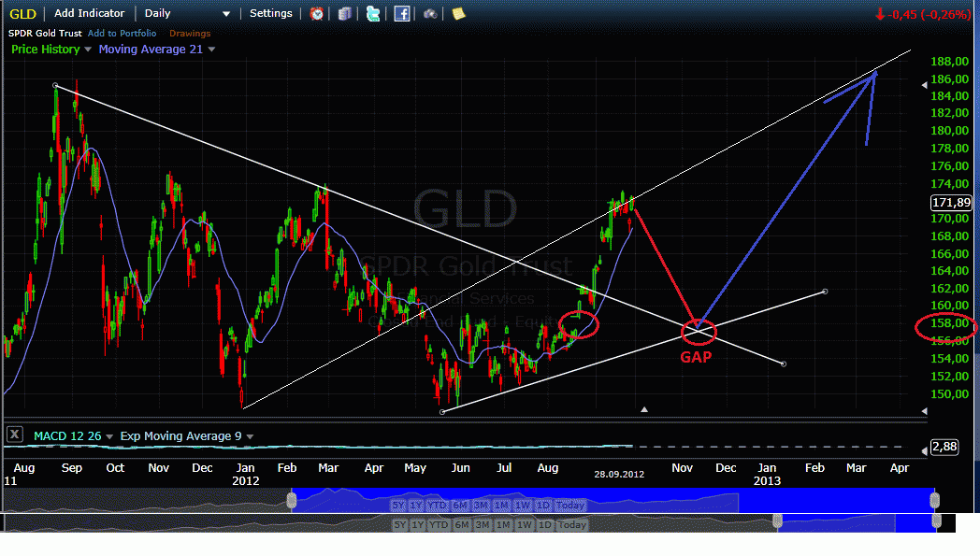Select 5Y in the lower gray range bar
The width and height of the screenshot is (980, 556).
400,525
